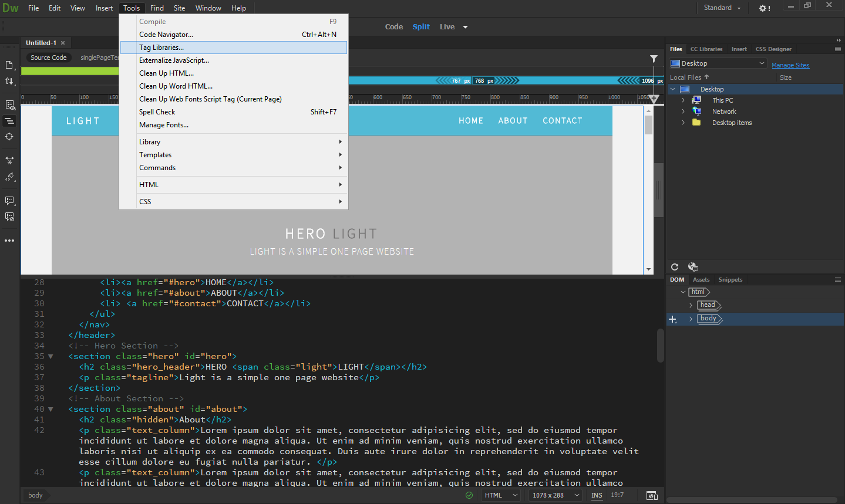
Task: Switch to CSS Designer tab
Action: coord(773,49)
